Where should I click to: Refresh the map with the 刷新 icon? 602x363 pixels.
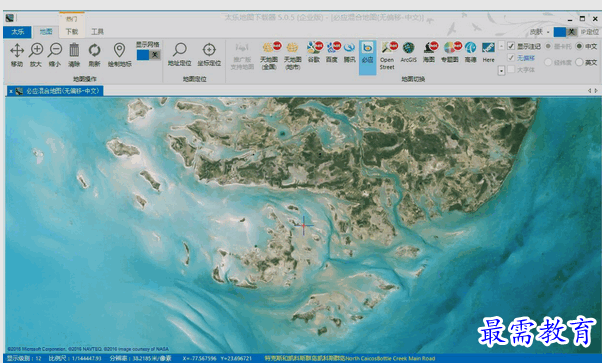94,55
